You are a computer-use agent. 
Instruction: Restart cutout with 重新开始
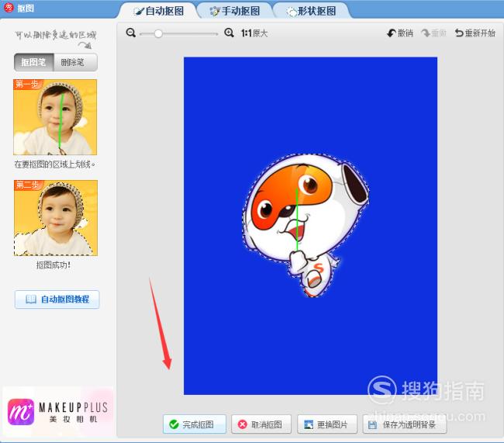pos(475,33)
